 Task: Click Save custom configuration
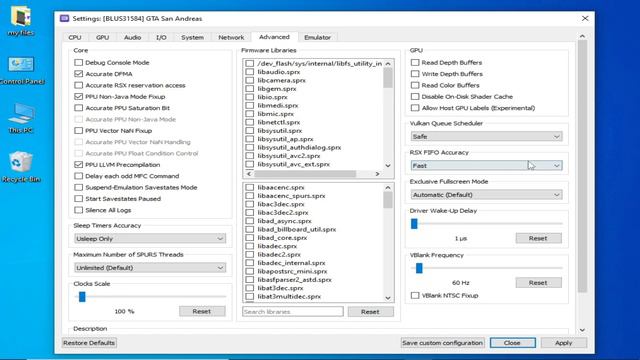click(442, 343)
